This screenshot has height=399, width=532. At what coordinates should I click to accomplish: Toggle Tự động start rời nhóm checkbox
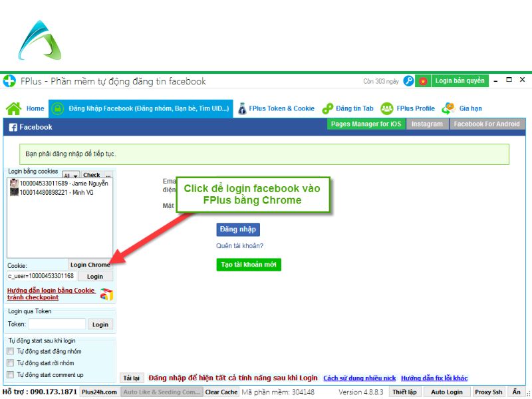pos(10,363)
